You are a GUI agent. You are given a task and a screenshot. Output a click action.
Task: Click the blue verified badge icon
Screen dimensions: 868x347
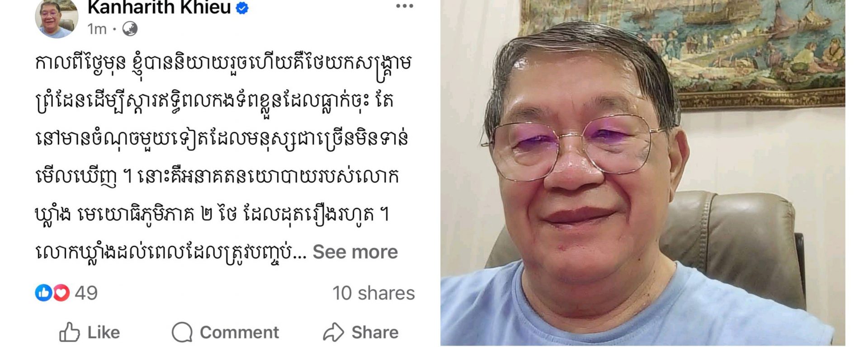pyautogui.click(x=242, y=8)
